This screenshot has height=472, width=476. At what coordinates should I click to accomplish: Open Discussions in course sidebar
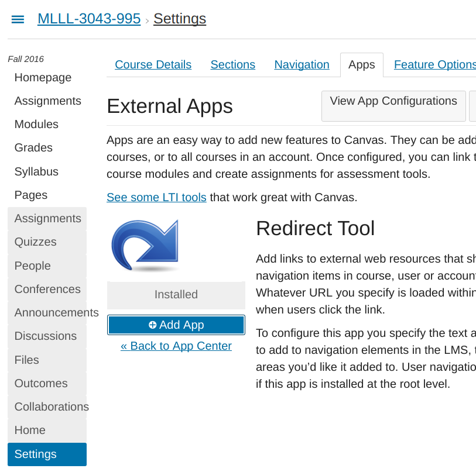click(x=46, y=336)
